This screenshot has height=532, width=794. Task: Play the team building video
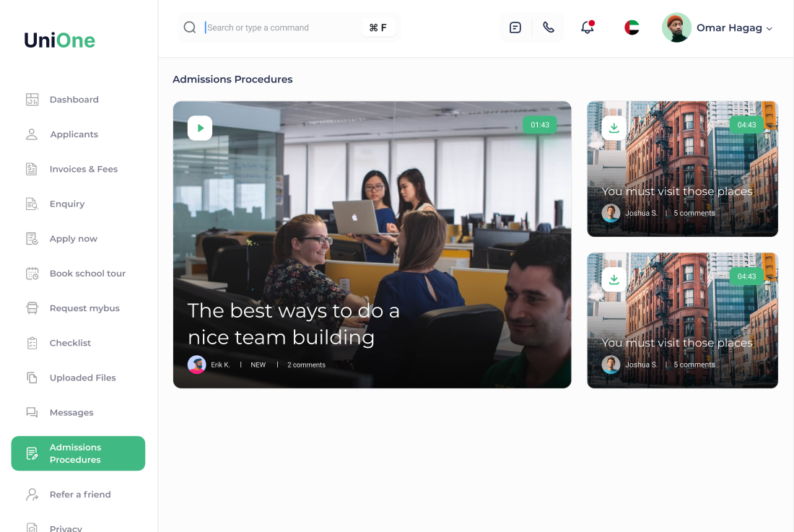click(x=200, y=128)
